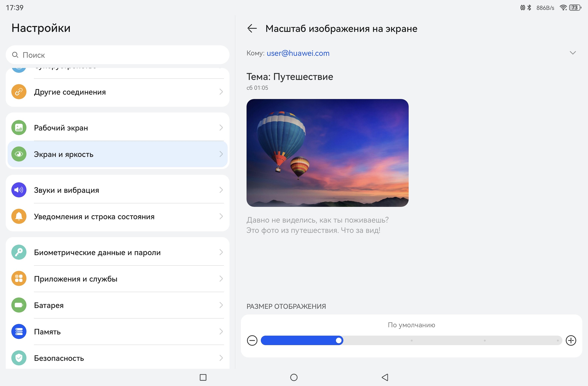Click the plus icon to increase display size
The width and height of the screenshot is (588, 386).
click(x=571, y=340)
